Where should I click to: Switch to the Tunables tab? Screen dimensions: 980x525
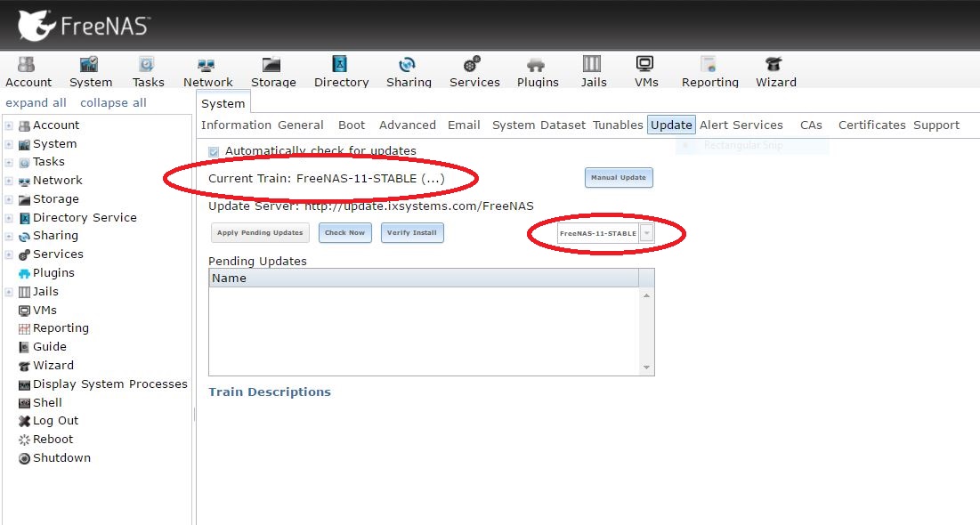[x=618, y=125]
